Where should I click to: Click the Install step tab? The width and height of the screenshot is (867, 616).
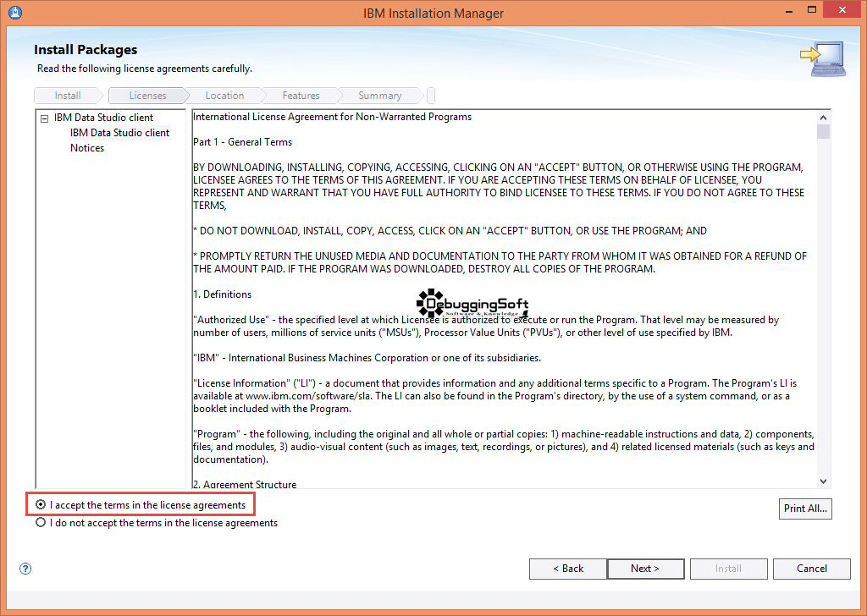pyautogui.click(x=68, y=96)
